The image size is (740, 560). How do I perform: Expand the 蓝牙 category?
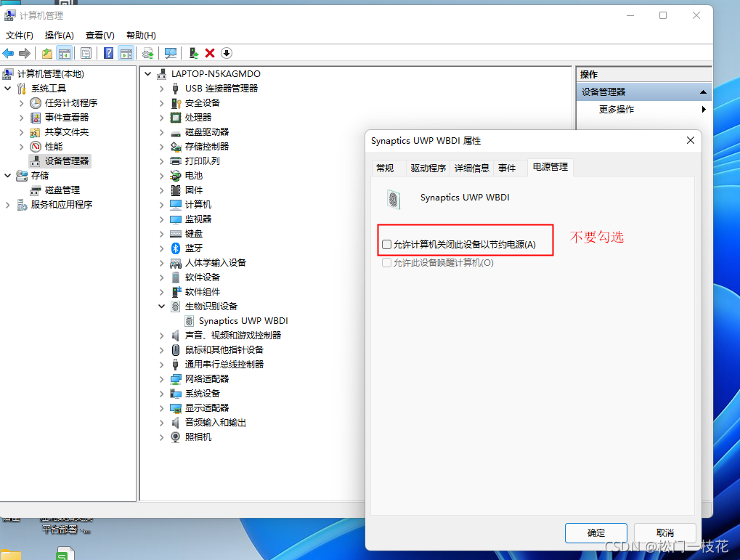(x=161, y=248)
